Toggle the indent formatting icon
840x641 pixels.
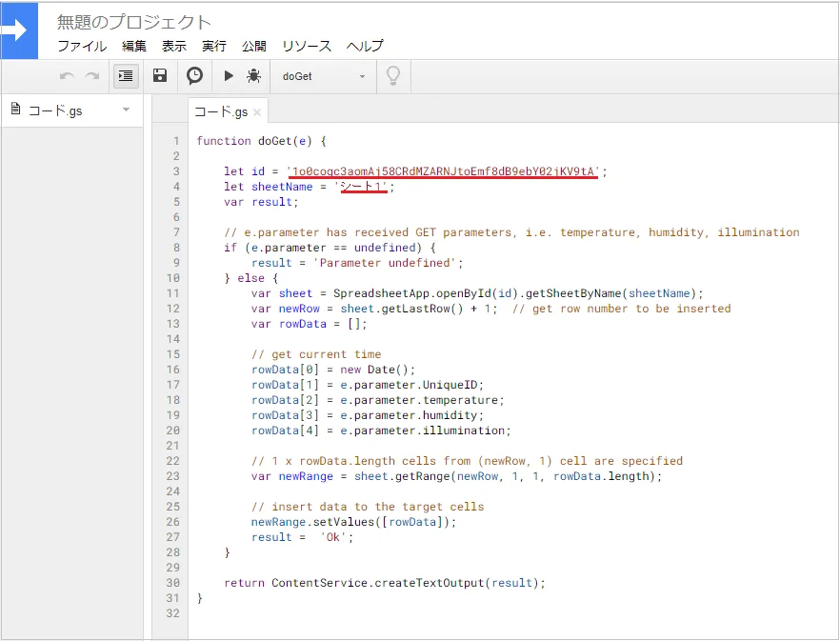pyautogui.click(x=126, y=76)
